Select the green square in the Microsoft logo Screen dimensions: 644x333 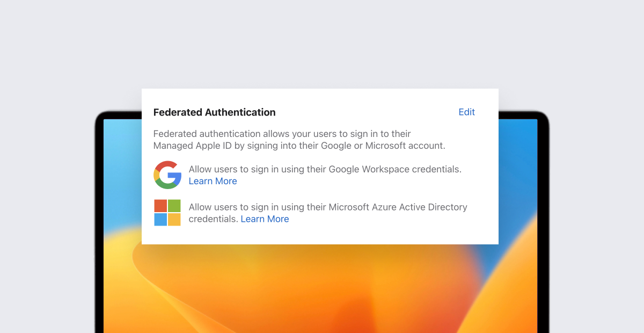pyautogui.click(x=174, y=206)
